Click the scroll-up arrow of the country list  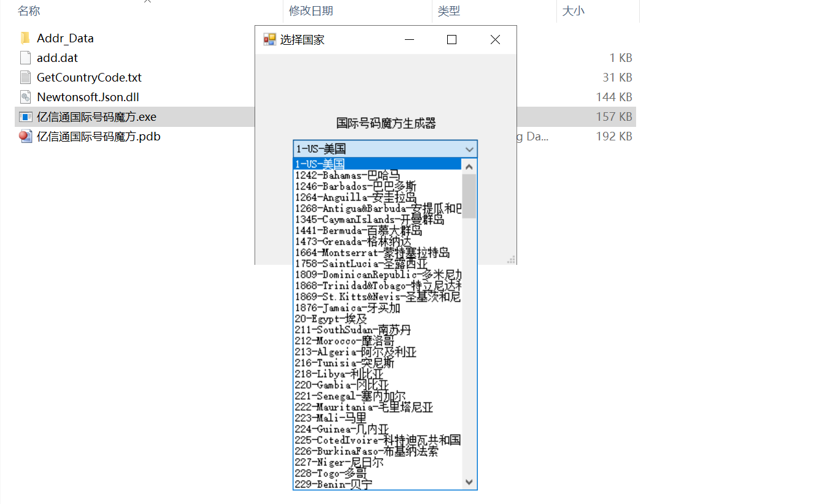468,165
